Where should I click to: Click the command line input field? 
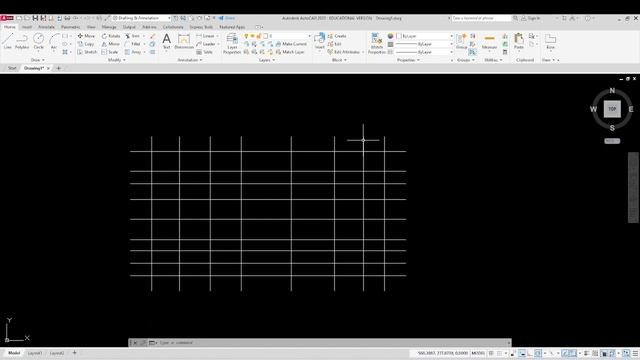(x=333, y=343)
